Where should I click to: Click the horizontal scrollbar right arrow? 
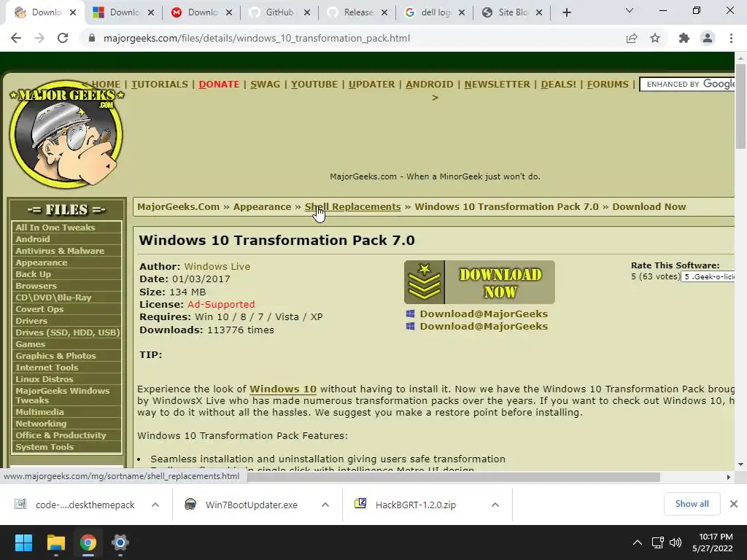[729, 477]
